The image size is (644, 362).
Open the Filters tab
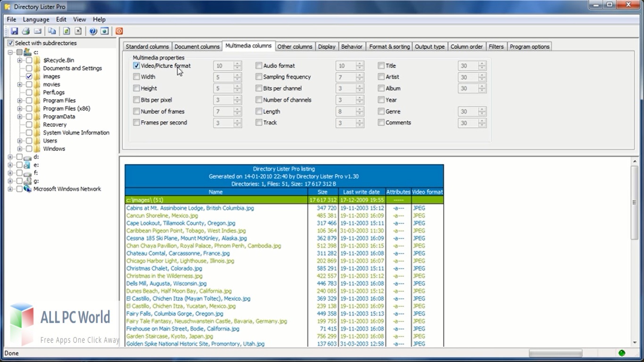(496, 47)
